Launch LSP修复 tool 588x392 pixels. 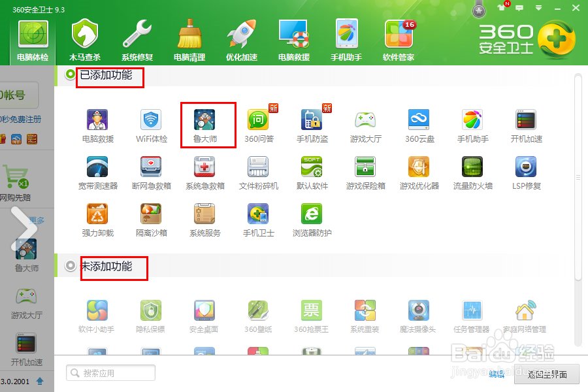[x=526, y=173]
